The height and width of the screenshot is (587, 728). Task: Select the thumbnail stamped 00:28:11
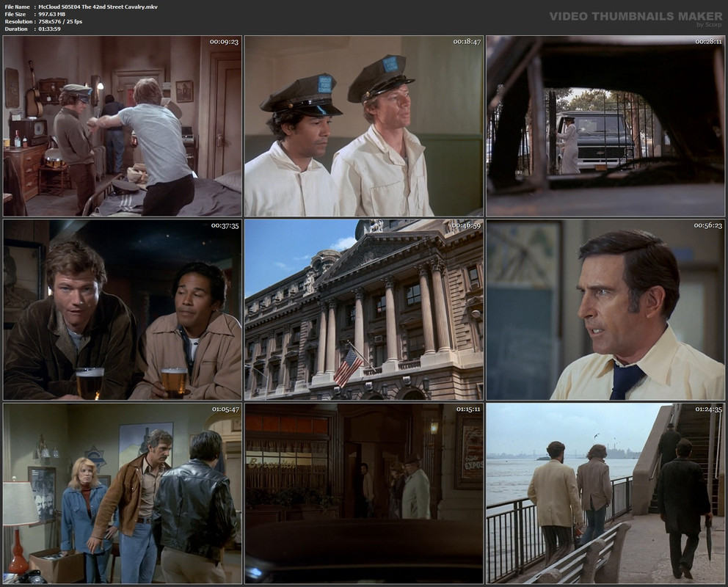pos(605,126)
